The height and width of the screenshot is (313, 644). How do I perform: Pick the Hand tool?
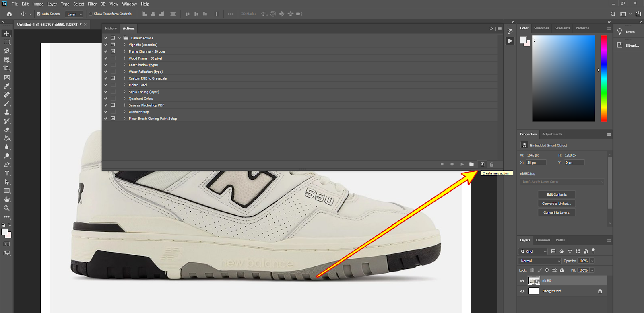[x=7, y=199]
